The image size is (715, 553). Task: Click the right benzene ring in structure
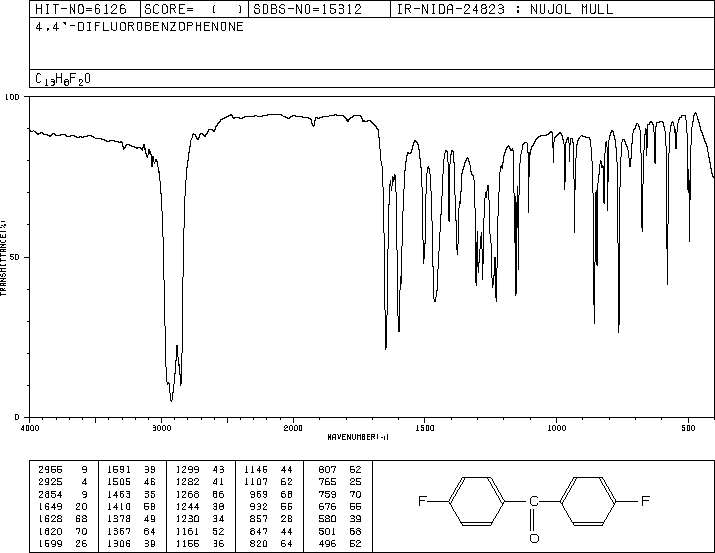[588, 501]
